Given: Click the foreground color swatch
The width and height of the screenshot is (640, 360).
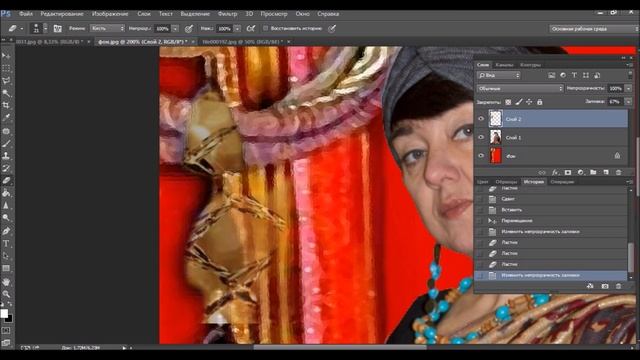Looking at the screenshot, I should coord(4,313).
